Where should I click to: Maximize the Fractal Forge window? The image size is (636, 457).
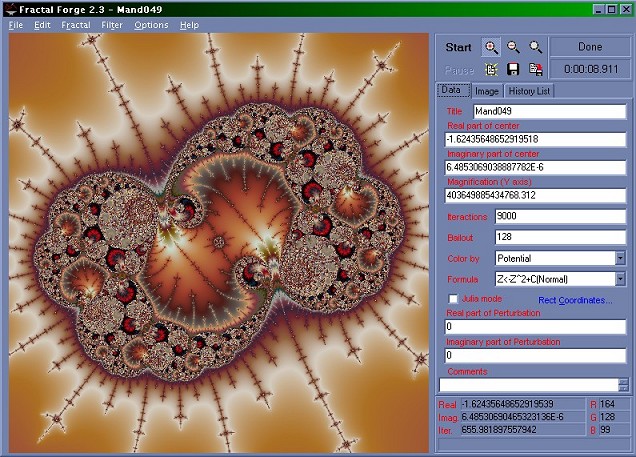point(612,9)
